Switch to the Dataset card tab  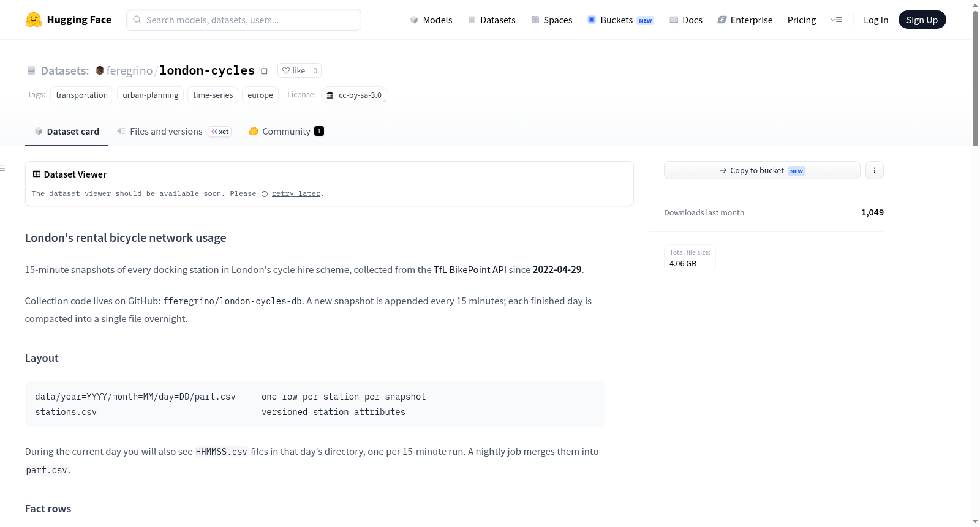coord(67,131)
